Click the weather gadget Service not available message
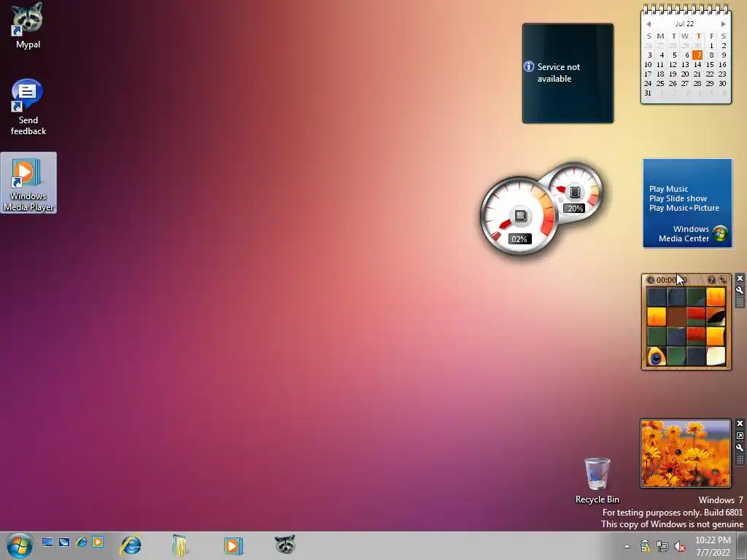747x560 pixels. (558, 73)
